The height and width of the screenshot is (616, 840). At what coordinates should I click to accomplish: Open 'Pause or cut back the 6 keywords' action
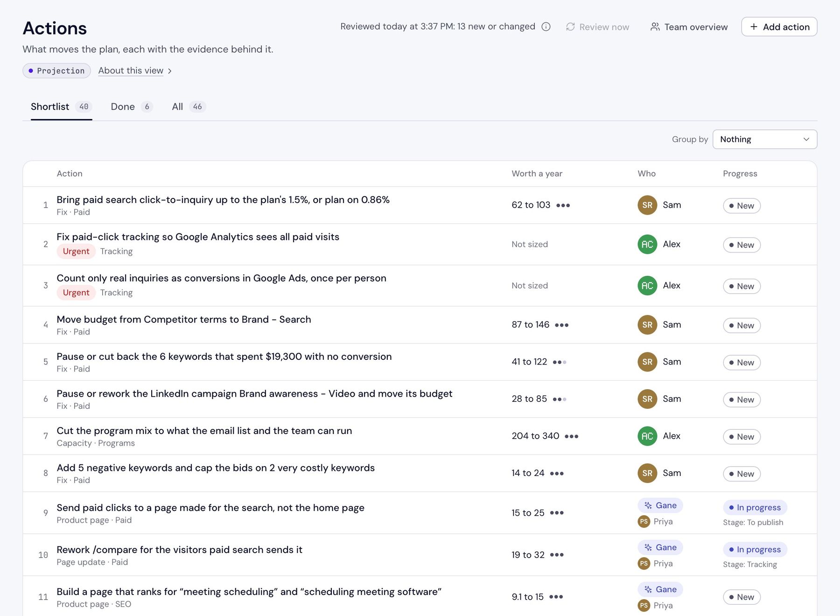pos(224,357)
